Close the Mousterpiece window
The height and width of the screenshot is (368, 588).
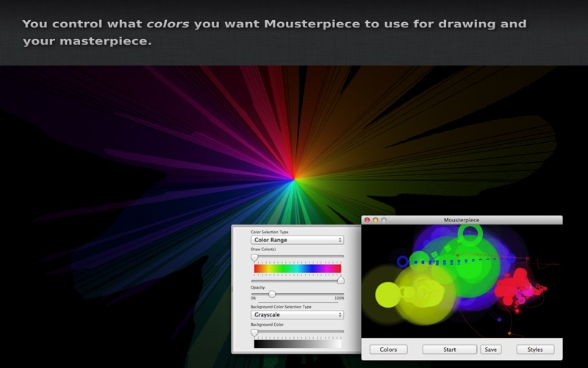367,220
